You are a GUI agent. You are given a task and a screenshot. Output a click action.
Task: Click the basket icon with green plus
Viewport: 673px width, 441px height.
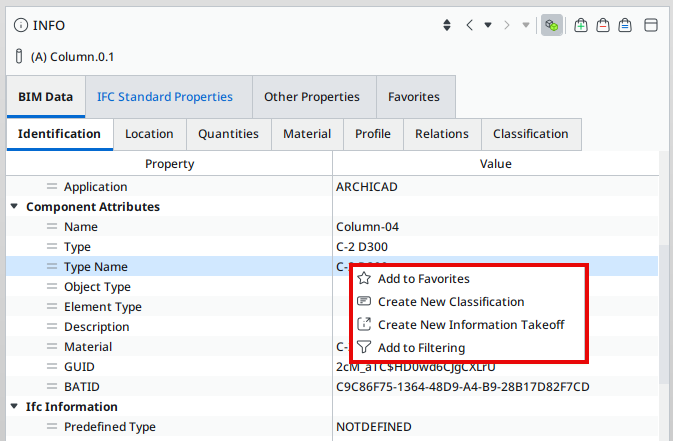pos(581,25)
